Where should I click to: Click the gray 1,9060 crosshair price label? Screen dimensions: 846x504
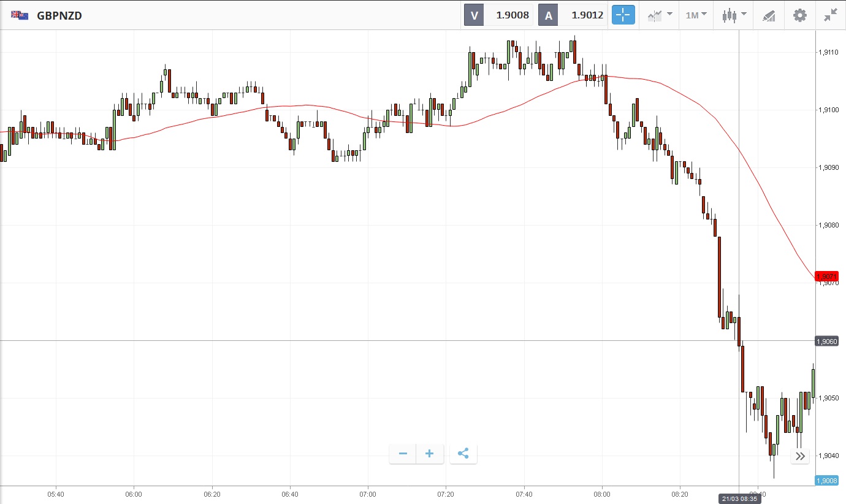(x=826, y=341)
